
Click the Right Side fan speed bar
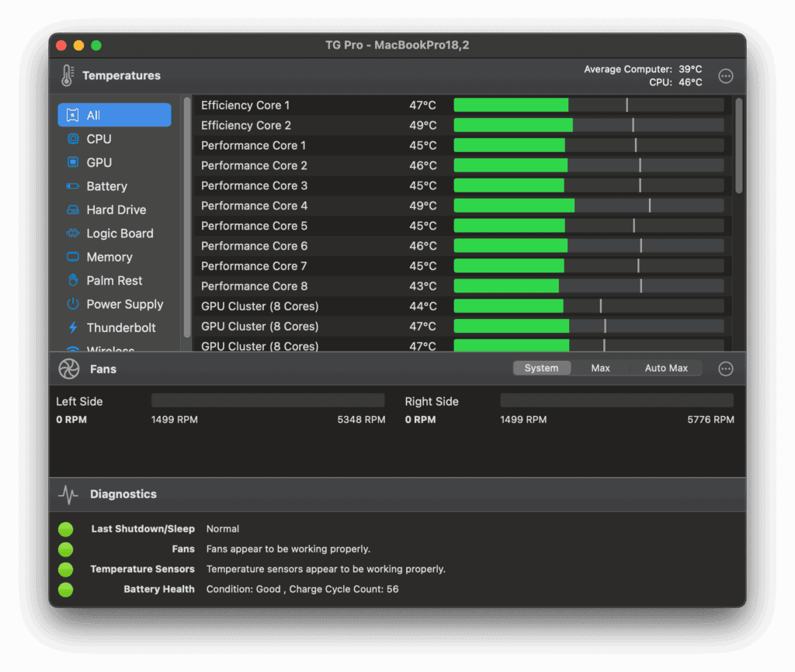click(x=616, y=400)
